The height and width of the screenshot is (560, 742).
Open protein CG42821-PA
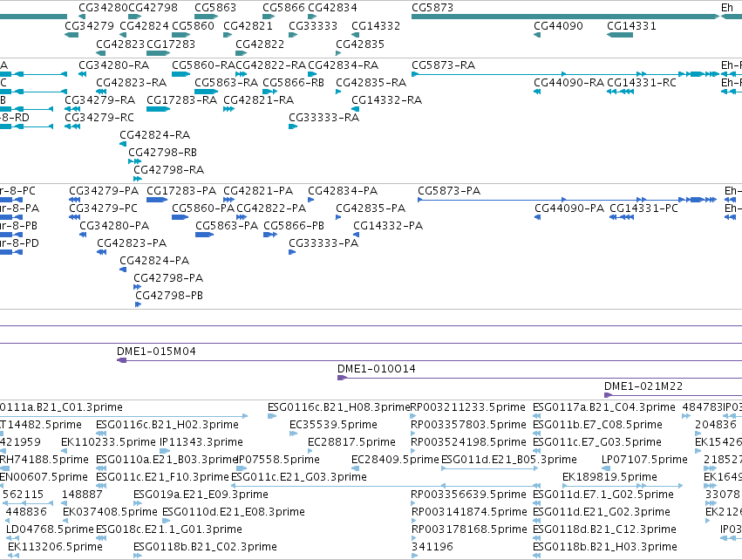point(258,191)
